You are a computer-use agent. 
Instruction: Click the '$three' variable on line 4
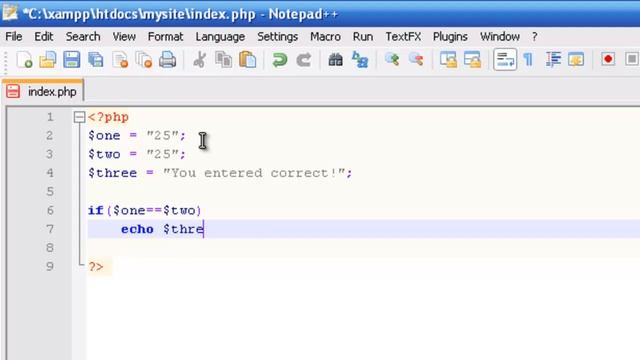(112, 173)
